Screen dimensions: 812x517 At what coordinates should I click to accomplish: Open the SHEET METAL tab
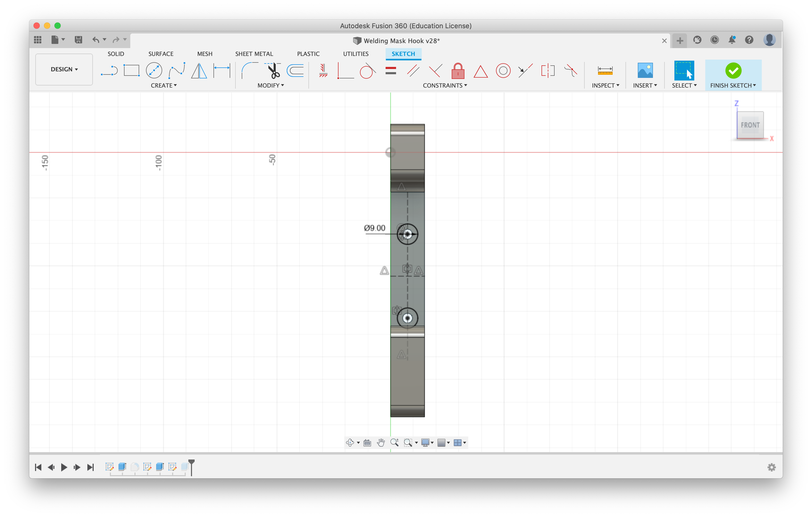point(254,54)
